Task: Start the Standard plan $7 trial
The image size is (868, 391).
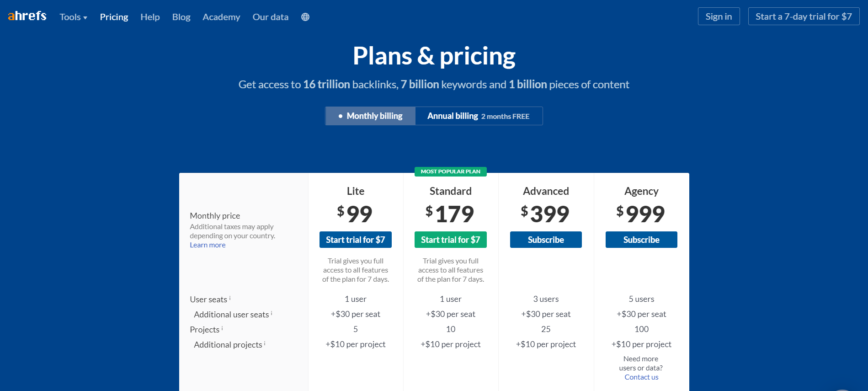Action: pos(450,240)
